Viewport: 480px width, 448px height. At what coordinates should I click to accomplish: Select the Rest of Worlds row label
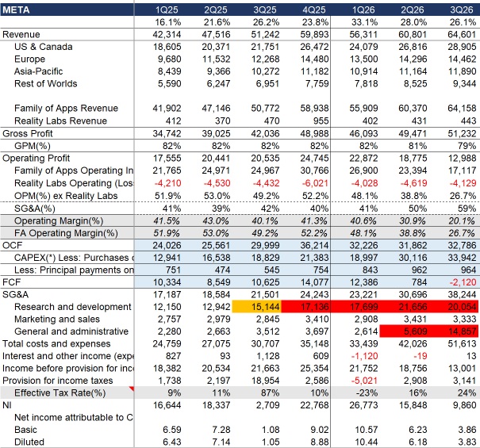point(45,83)
